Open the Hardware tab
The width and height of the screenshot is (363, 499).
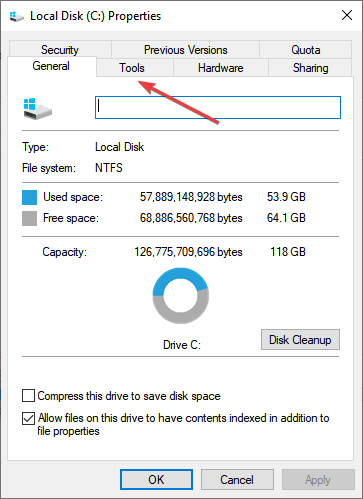[x=221, y=68]
